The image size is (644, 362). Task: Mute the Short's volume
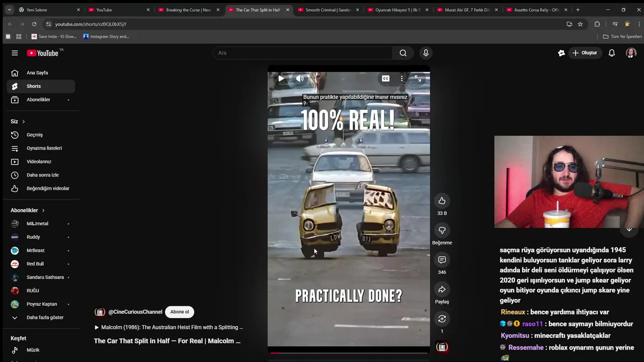(x=300, y=78)
